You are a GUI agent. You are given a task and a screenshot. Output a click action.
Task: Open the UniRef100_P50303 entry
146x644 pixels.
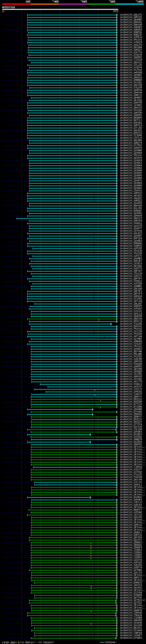(131, 40)
